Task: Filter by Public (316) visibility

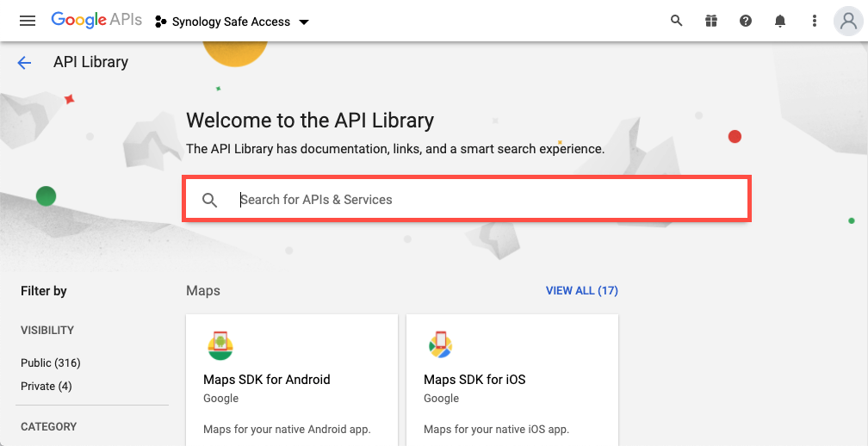Action: point(50,363)
